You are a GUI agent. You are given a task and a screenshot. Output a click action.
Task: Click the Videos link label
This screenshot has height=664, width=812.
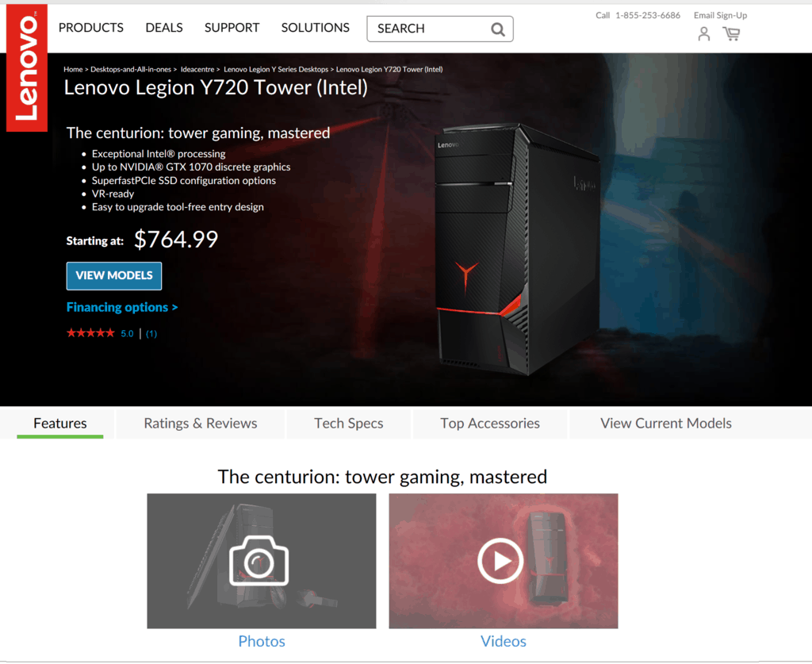[x=504, y=642]
